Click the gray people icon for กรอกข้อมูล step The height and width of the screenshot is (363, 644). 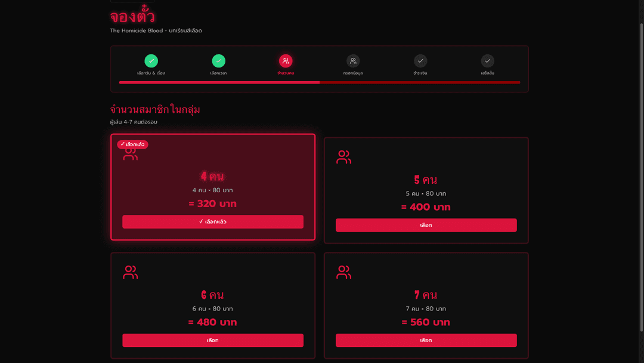(353, 61)
